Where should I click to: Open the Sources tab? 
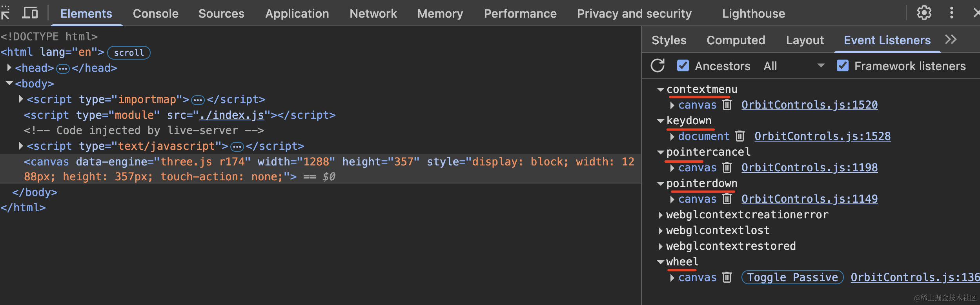coord(221,13)
